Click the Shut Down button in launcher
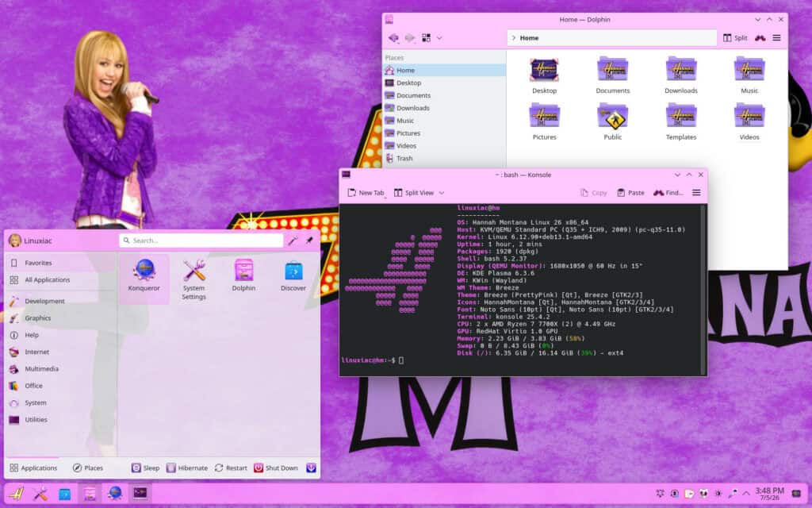 click(x=276, y=468)
